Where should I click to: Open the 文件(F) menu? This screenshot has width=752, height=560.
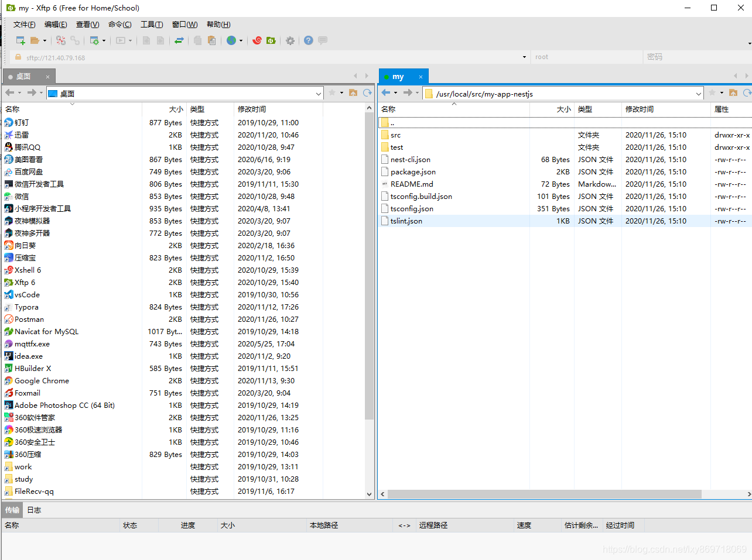tap(24, 25)
